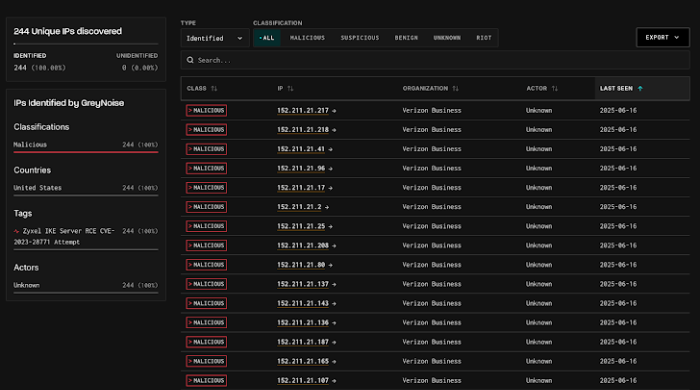Sort by IP column arrows icon

point(290,88)
